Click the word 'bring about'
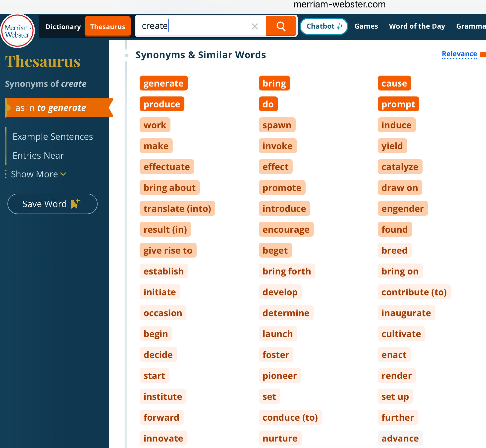The width and height of the screenshot is (486, 448). click(169, 187)
